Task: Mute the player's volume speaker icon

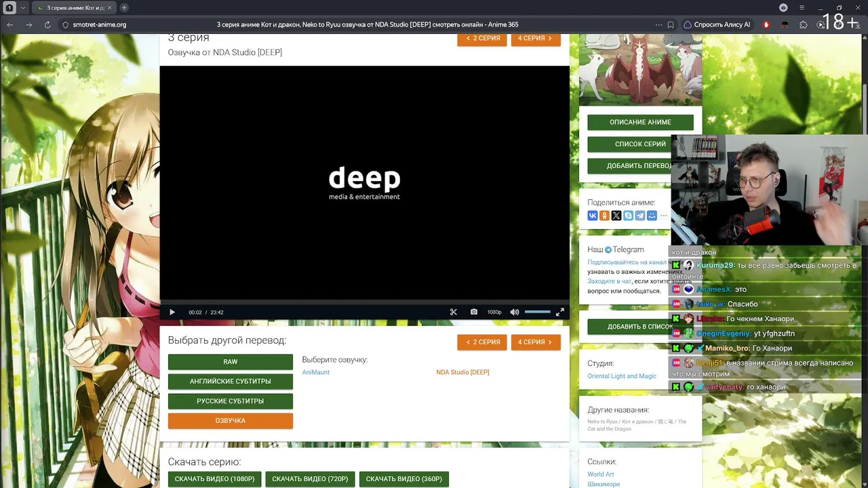Action: pos(515,312)
